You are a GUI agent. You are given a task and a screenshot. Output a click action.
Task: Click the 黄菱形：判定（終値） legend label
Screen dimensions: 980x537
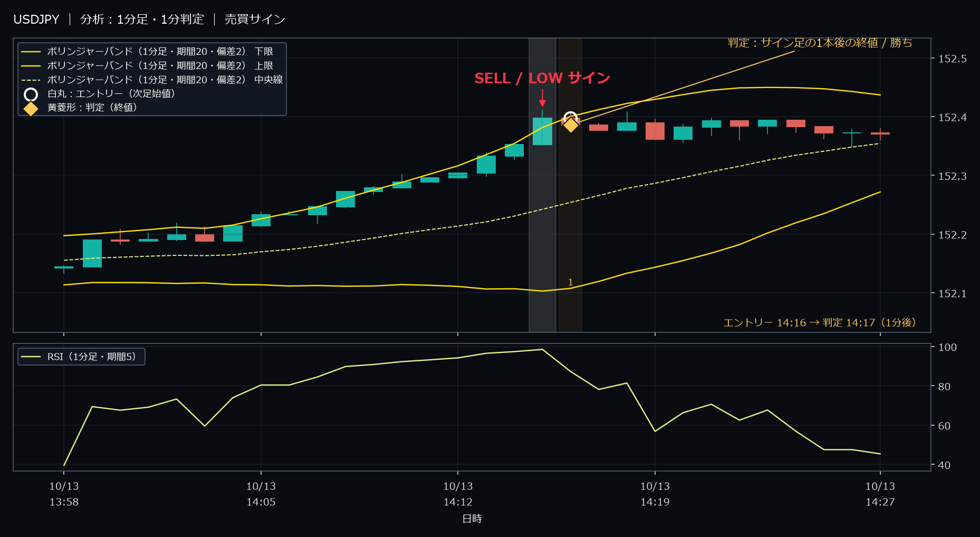pyautogui.click(x=92, y=108)
